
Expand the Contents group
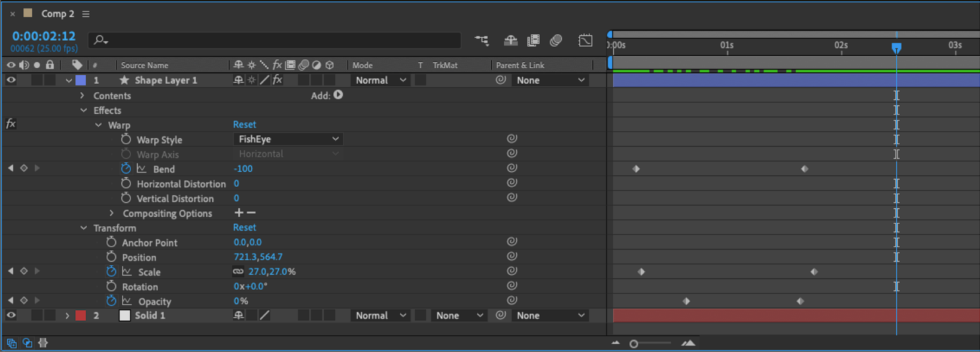pyautogui.click(x=83, y=95)
